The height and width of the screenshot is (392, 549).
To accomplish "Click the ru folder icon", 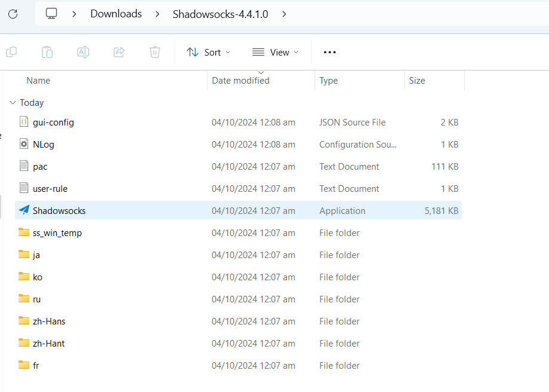I will 24,298.
